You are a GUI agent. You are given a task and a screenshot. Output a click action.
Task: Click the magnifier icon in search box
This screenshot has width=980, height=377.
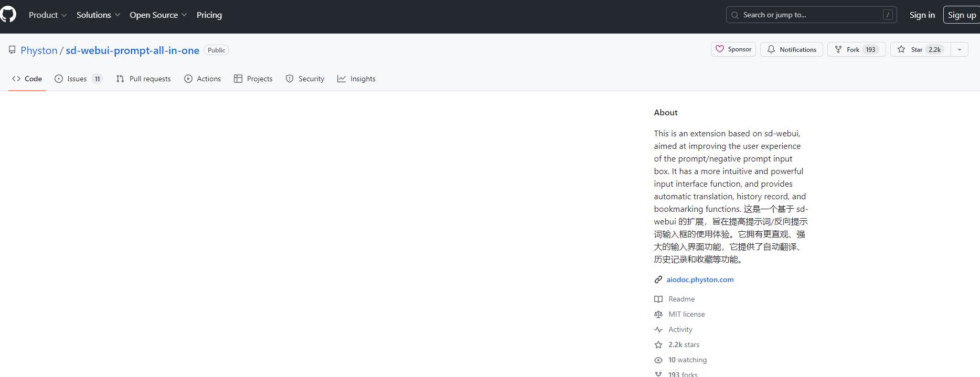coord(735,15)
